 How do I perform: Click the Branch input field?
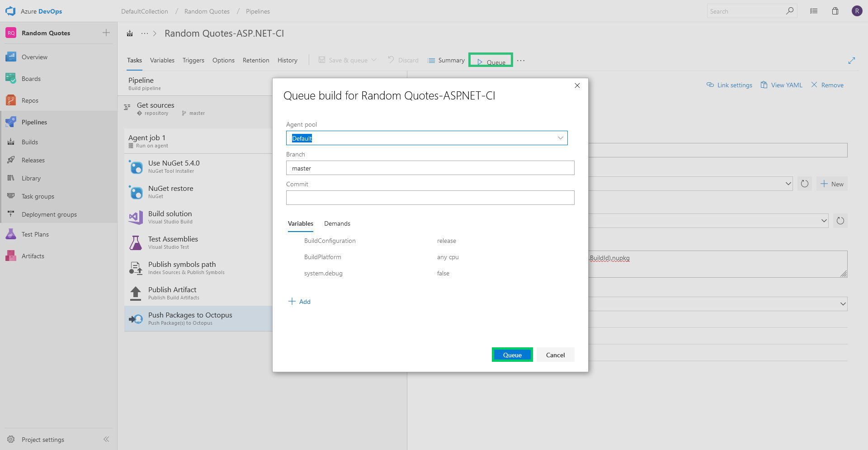click(x=430, y=168)
